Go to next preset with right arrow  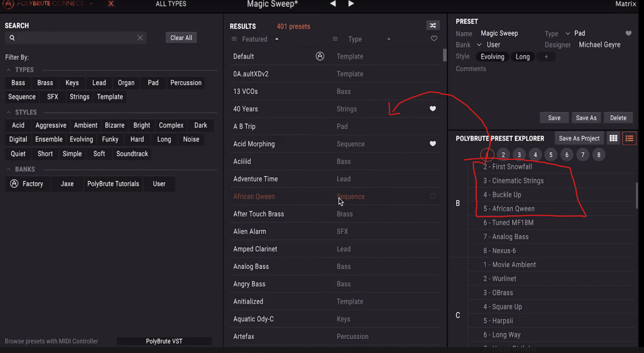tap(351, 4)
